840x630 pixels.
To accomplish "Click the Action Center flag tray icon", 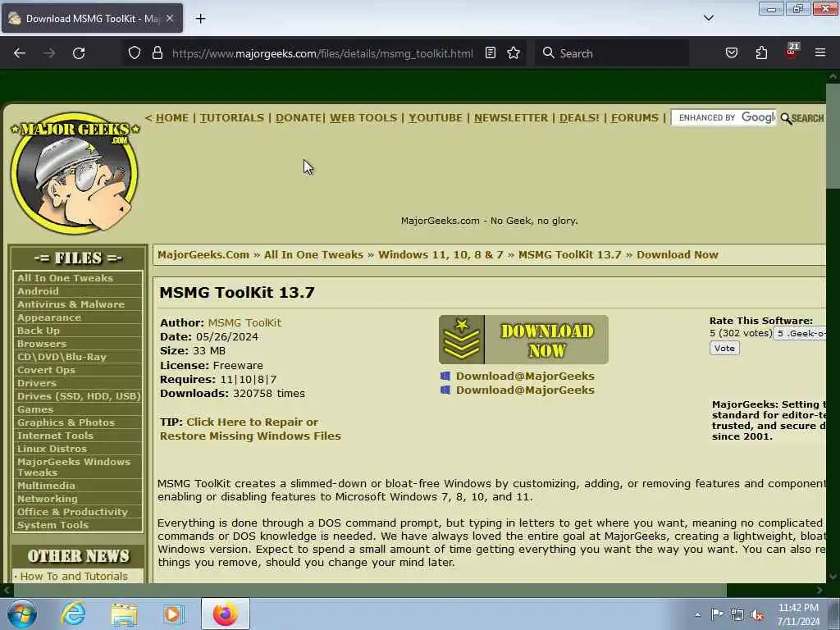I will pyautogui.click(x=717, y=614).
